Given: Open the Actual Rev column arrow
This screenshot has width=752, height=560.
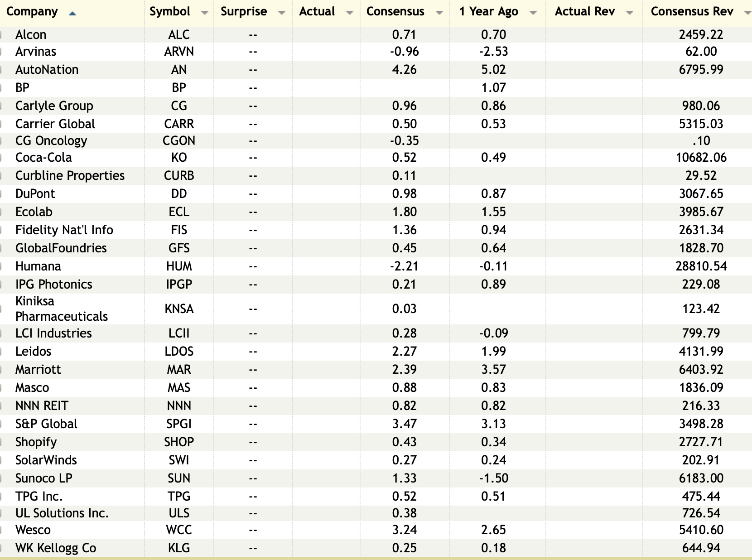Looking at the screenshot, I should tap(629, 13).
